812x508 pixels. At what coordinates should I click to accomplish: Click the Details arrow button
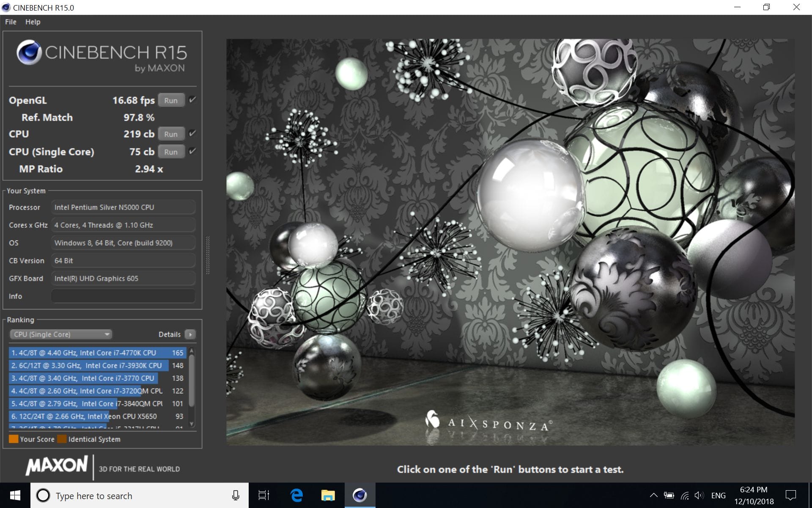pos(190,334)
